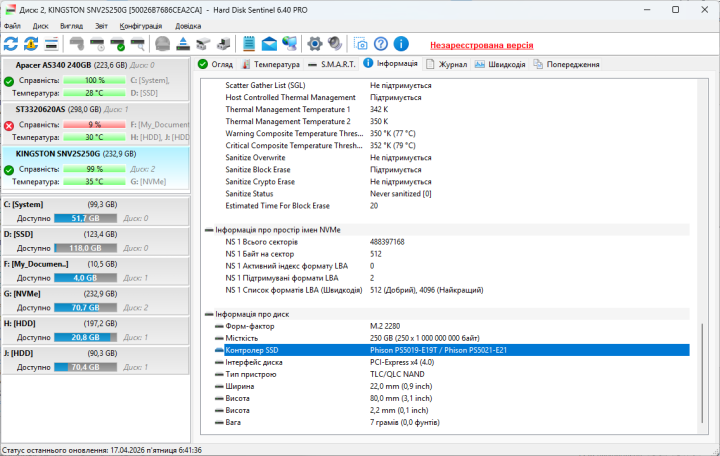Select the ST3320620AS disk entry
The width and height of the screenshot is (720, 456).
click(x=96, y=124)
